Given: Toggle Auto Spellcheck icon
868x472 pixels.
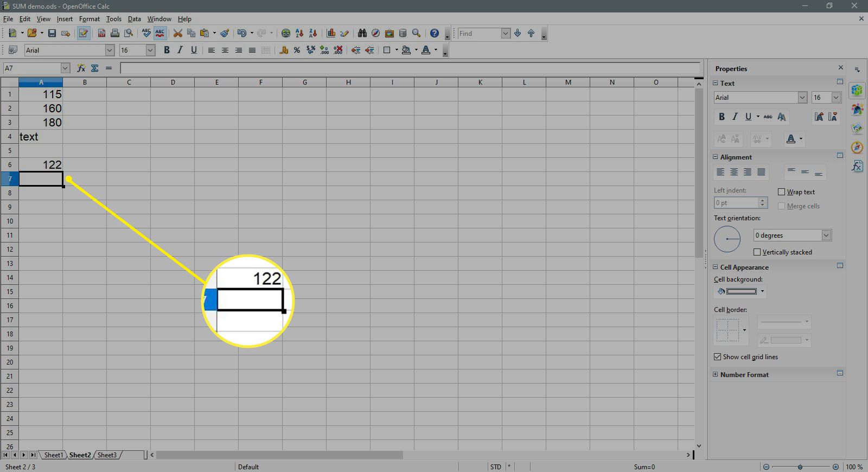Looking at the screenshot, I should [160, 34].
